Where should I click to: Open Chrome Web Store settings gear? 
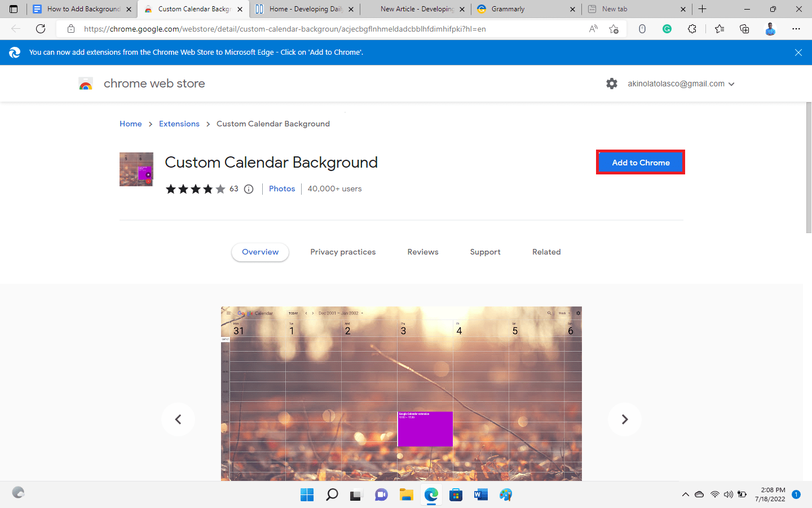pyautogui.click(x=612, y=84)
